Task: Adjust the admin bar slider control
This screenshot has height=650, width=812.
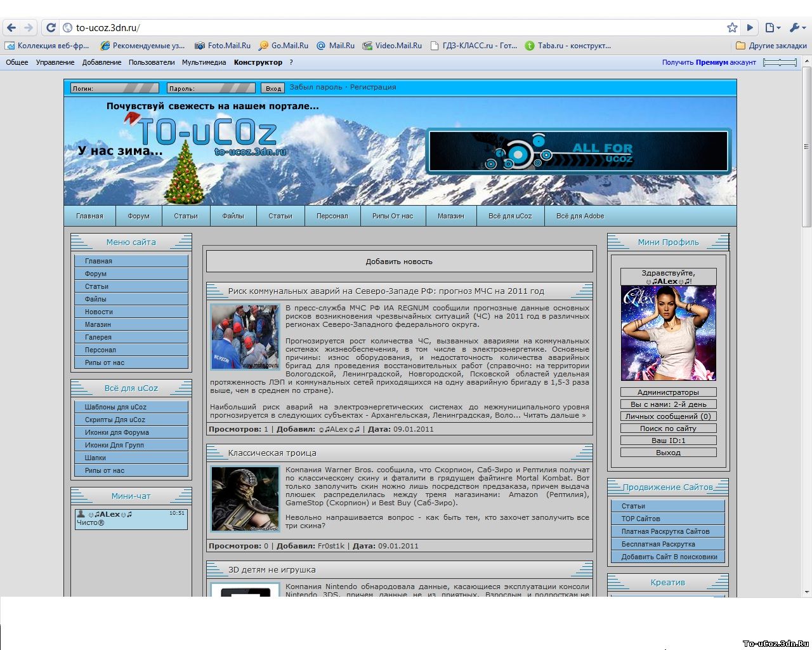Action: (x=780, y=62)
